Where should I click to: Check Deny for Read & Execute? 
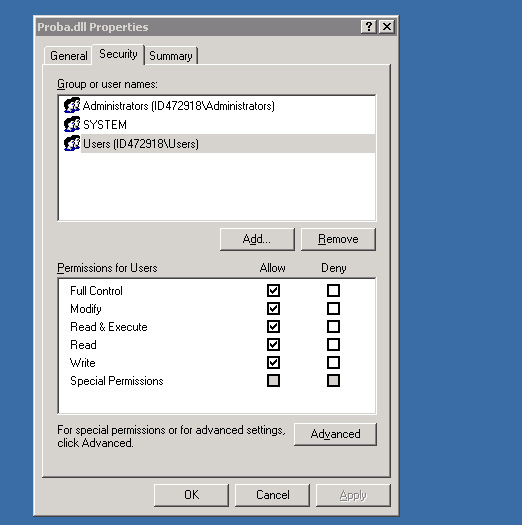pos(333,326)
